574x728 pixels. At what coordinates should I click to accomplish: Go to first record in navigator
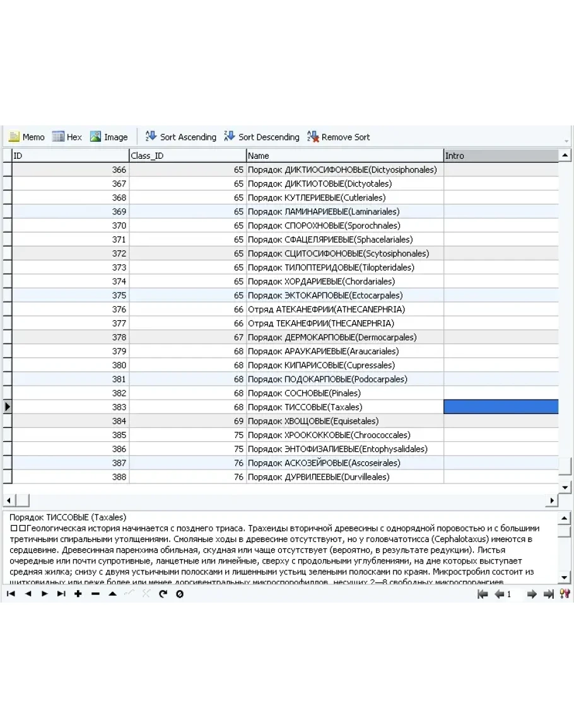(x=11, y=594)
